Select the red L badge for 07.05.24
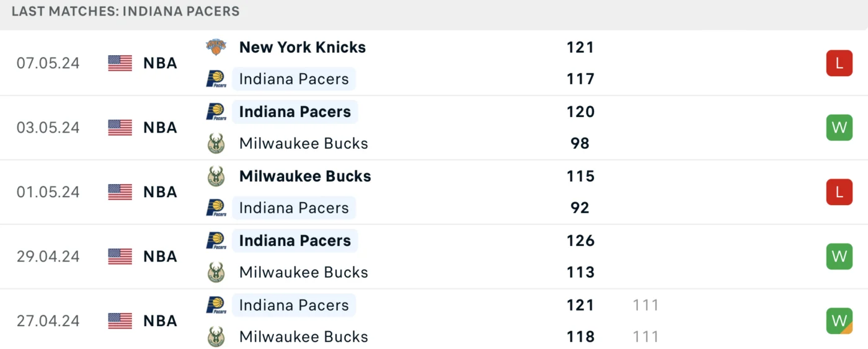The width and height of the screenshot is (868, 349). click(839, 63)
